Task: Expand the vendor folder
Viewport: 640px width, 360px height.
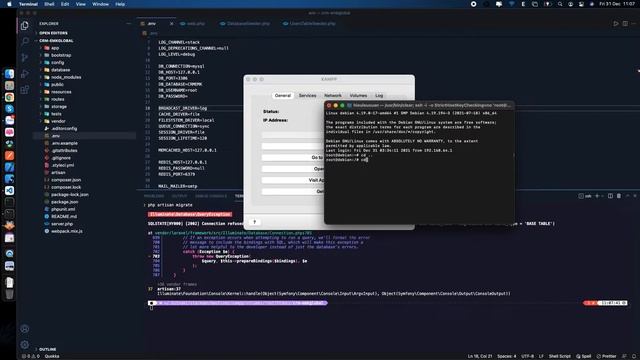Action: 58,121
